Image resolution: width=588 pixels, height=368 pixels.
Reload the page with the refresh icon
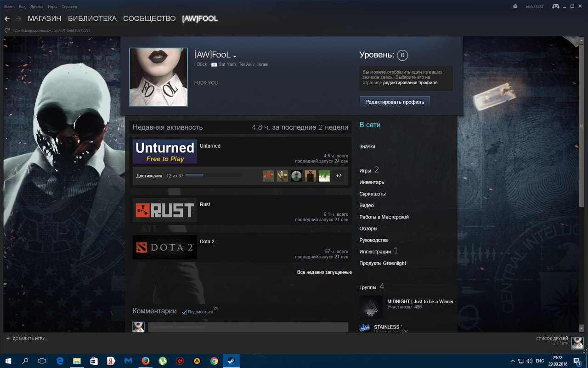tap(7, 30)
